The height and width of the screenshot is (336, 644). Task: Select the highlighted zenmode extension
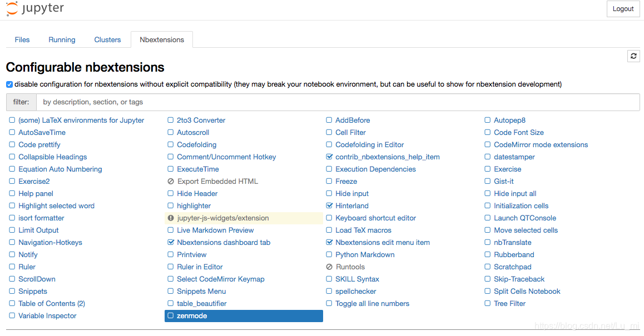244,316
